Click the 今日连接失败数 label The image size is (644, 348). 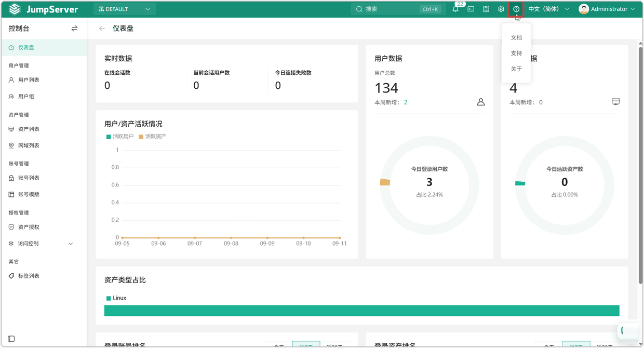[x=293, y=73]
